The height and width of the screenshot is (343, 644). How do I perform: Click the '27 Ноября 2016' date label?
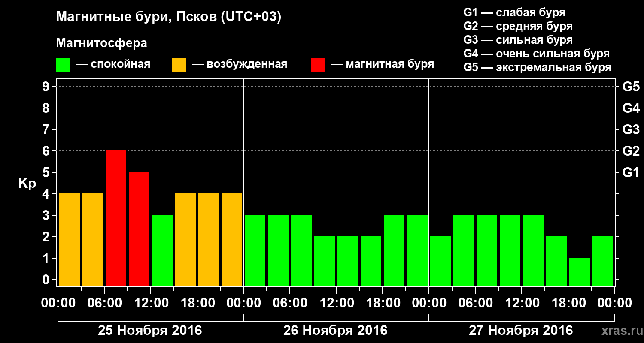click(x=521, y=331)
